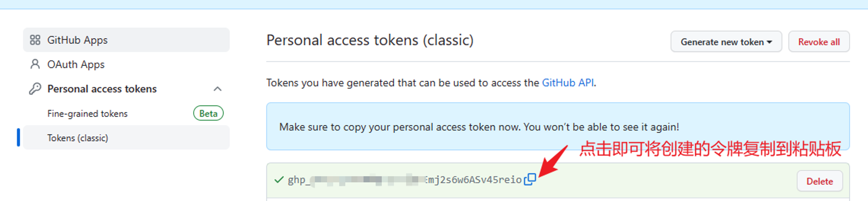
Task: Copy the token with the clipboard icon
Action: 530,179
